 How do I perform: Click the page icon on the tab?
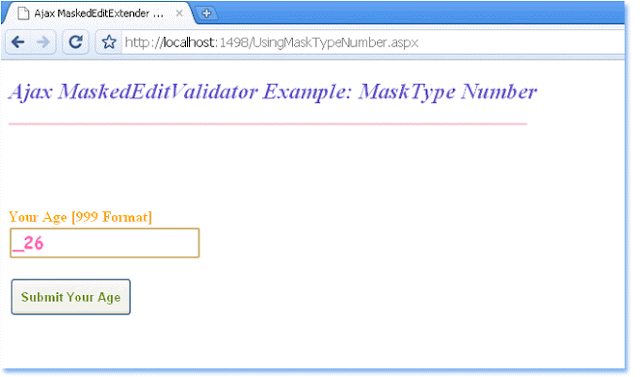tap(24, 13)
